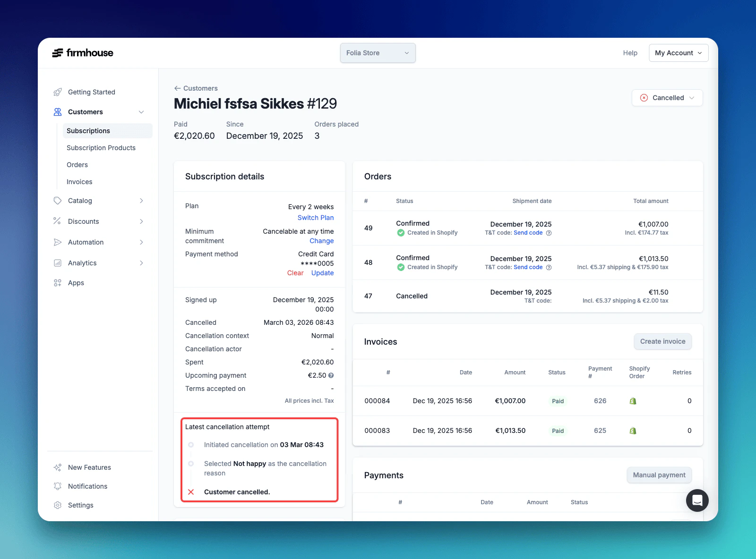
Task: Click the Cancelled date March 03, 2026
Action: pyautogui.click(x=299, y=322)
